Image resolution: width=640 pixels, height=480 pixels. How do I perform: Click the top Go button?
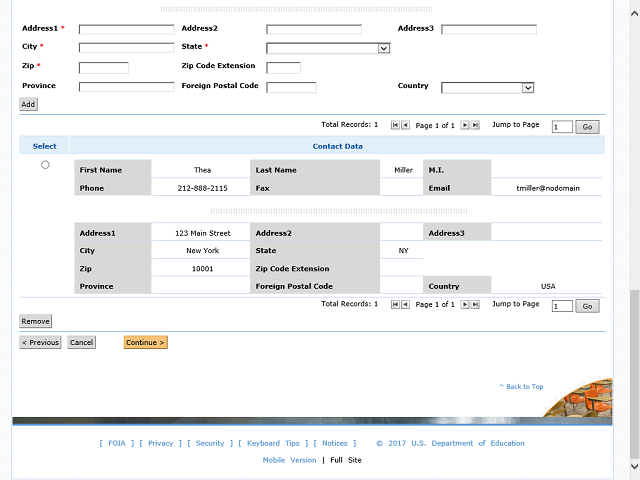[x=587, y=127]
